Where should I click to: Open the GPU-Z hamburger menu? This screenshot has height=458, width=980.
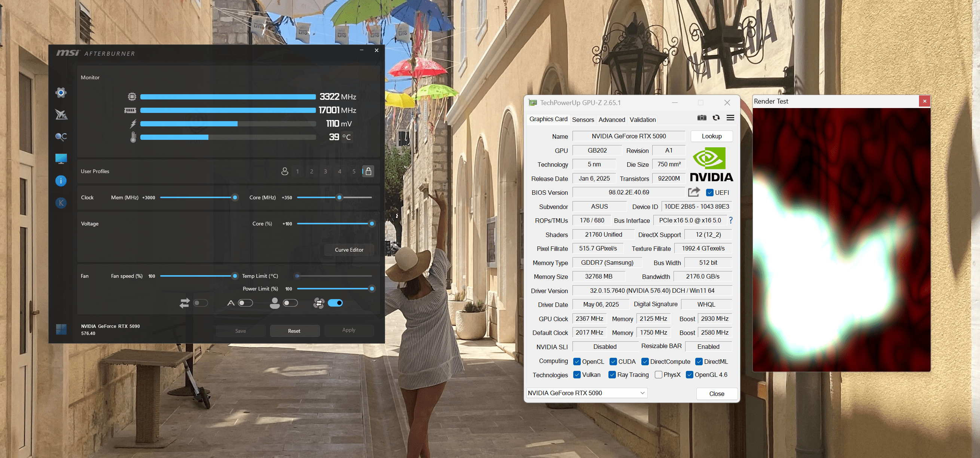click(730, 118)
